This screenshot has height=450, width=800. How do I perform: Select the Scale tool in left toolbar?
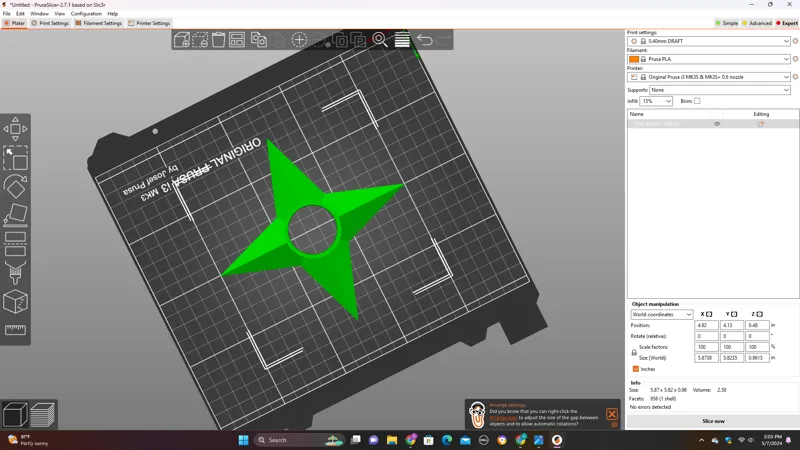click(15, 158)
